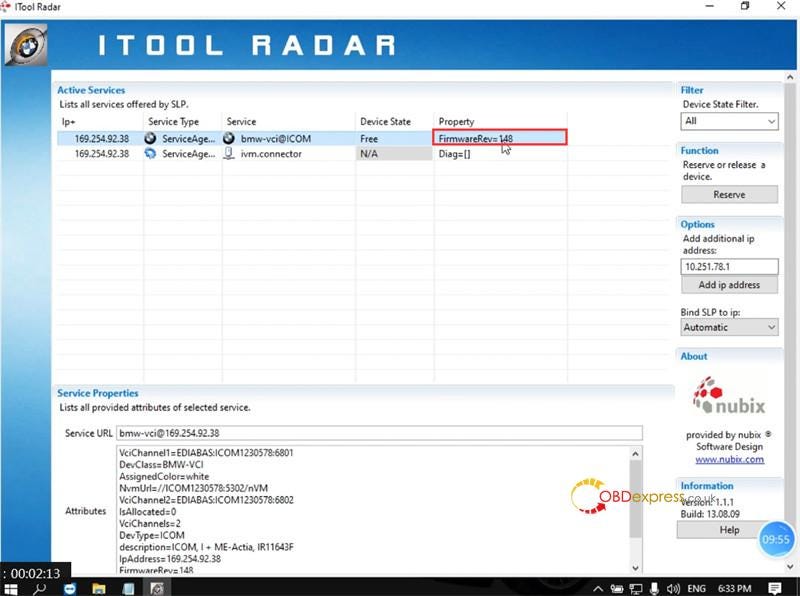
Task: Click the Add ip address button
Action: (729, 285)
